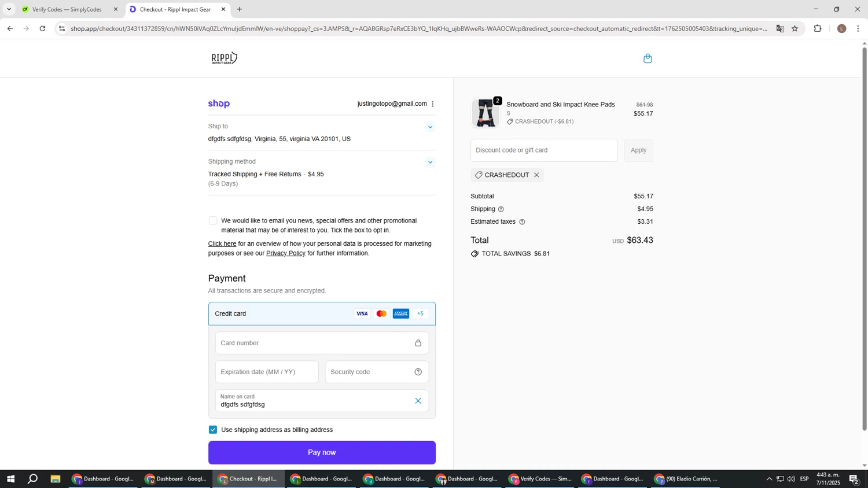Open the Windows Start menu

pyautogui.click(x=10, y=479)
